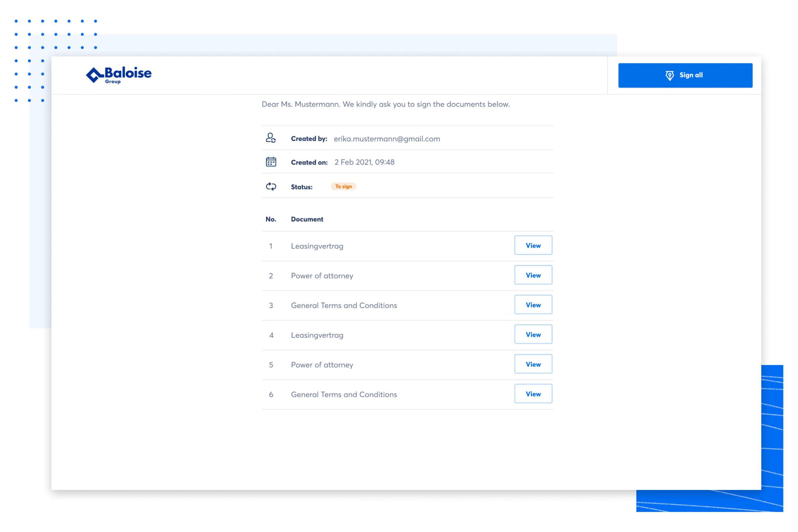The width and height of the screenshot is (798, 532).
Task: Click the calendar icon beside Created on
Action: [271, 162]
